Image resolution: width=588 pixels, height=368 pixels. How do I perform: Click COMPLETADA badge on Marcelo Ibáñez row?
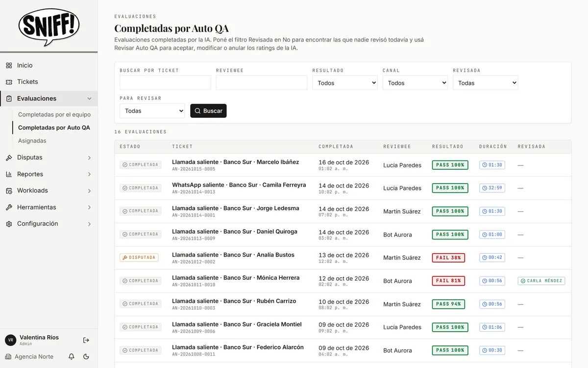141,165
